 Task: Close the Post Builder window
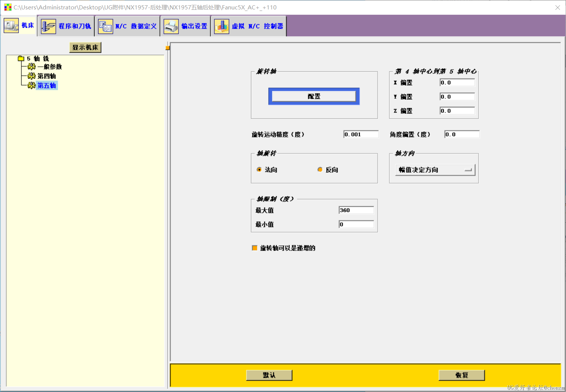(558, 8)
